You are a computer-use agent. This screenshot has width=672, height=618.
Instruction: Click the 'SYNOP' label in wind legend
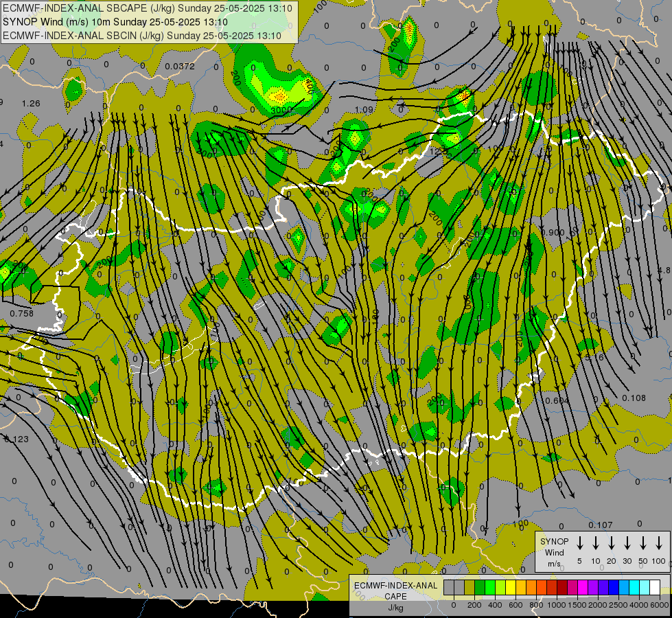pos(554,541)
